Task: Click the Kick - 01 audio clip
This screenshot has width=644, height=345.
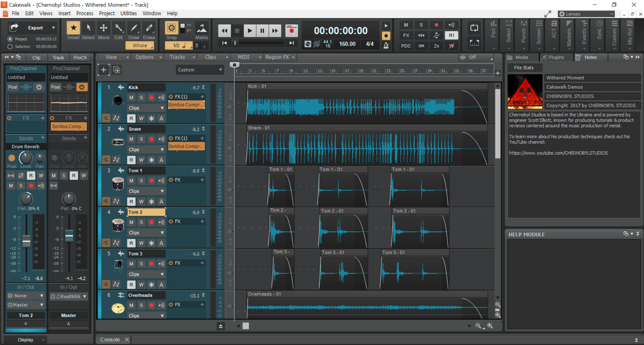Action: pos(367,103)
